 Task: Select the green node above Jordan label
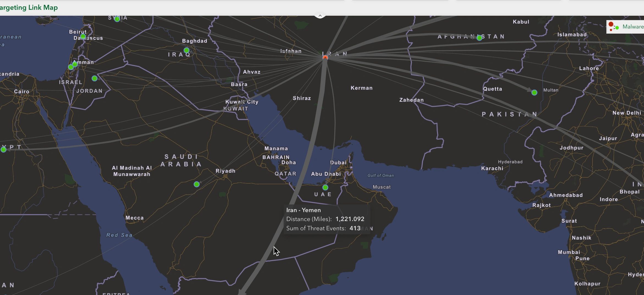(x=95, y=78)
